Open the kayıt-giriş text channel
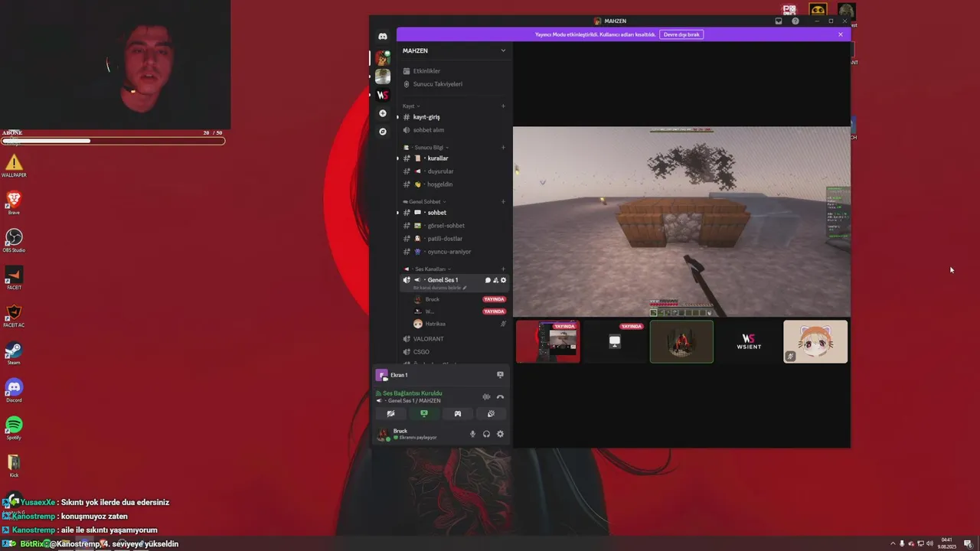Image resolution: width=980 pixels, height=551 pixels. point(454,117)
